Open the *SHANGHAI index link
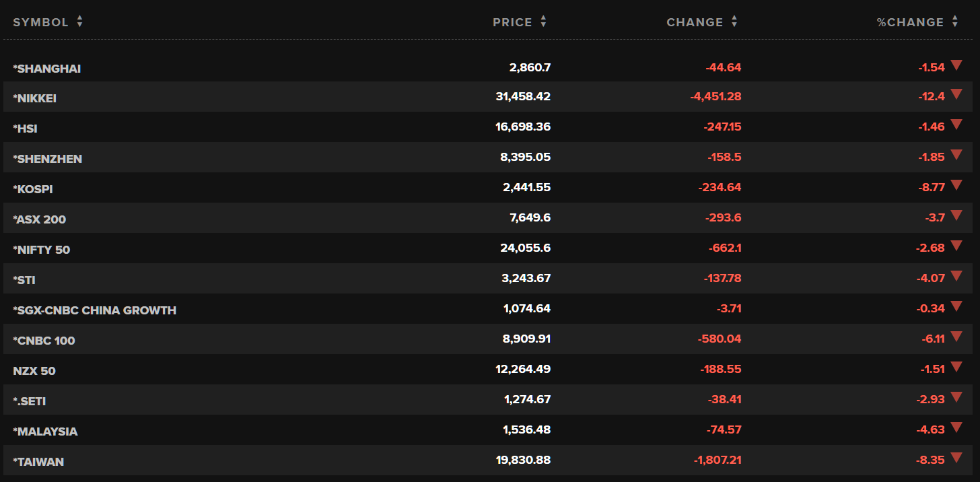This screenshot has height=482, width=980. pyautogui.click(x=47, y=69)
